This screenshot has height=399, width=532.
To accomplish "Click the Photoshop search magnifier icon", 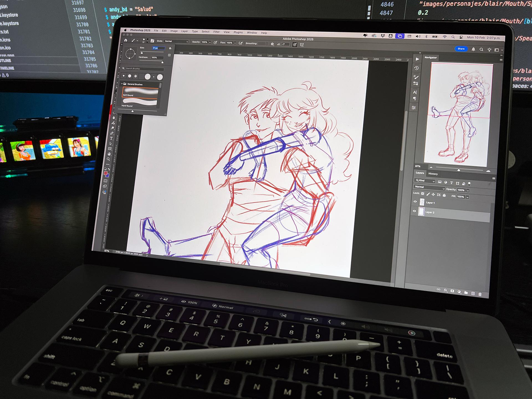I will pyautogui.click(x=481, y=50).
